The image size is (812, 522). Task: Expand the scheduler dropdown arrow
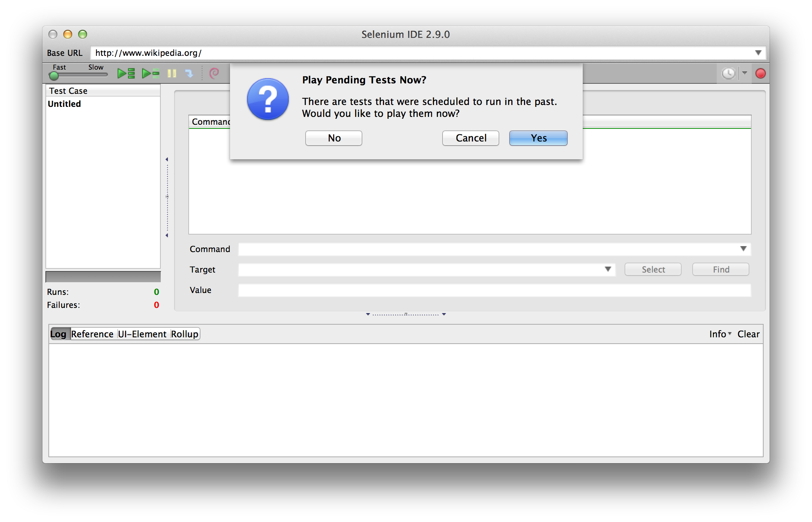[745, 73]
